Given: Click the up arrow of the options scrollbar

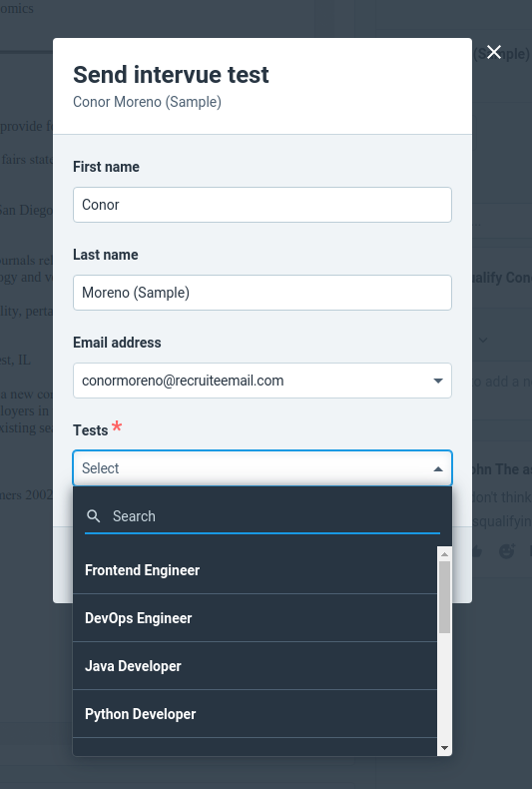Looking at the screenshot, I should (444, 554).
